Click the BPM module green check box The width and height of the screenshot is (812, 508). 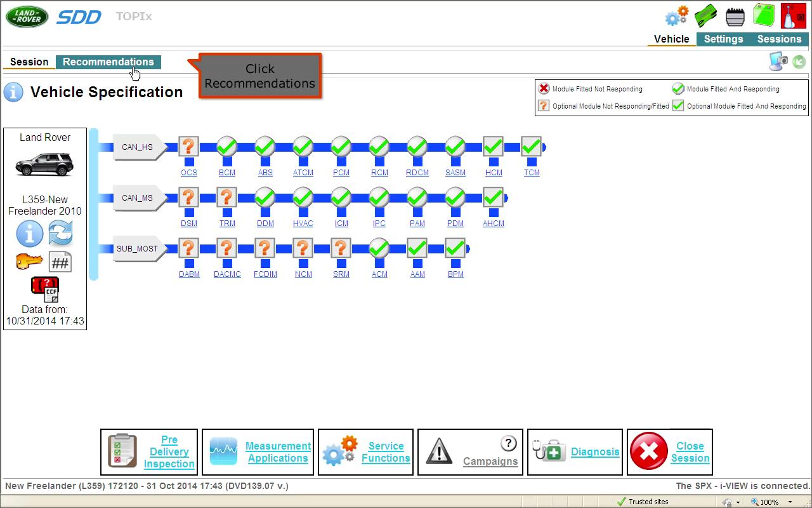(455, 249)
